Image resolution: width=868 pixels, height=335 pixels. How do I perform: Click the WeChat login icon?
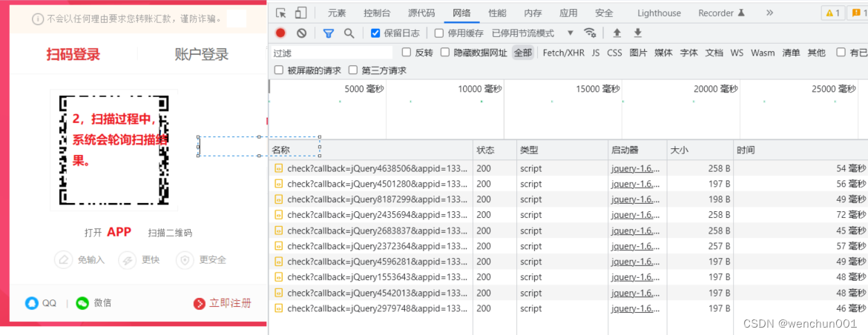pyautogui.click(x=82, y=303)
